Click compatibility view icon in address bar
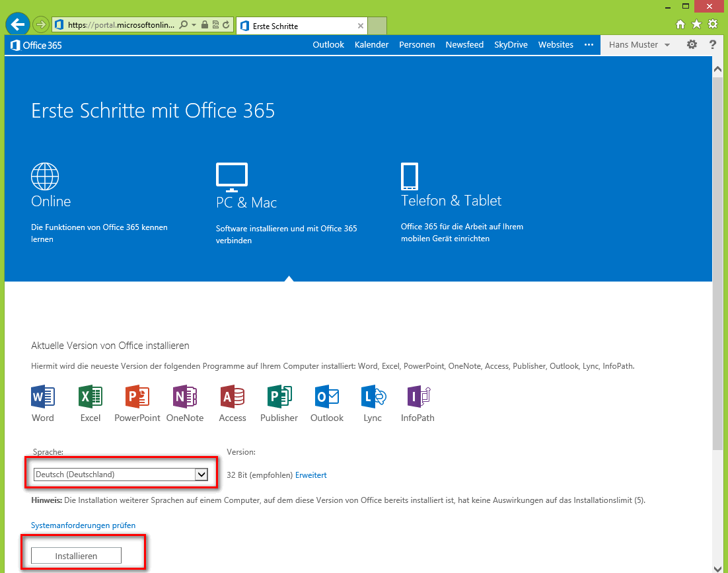 (x=215, y=24)
